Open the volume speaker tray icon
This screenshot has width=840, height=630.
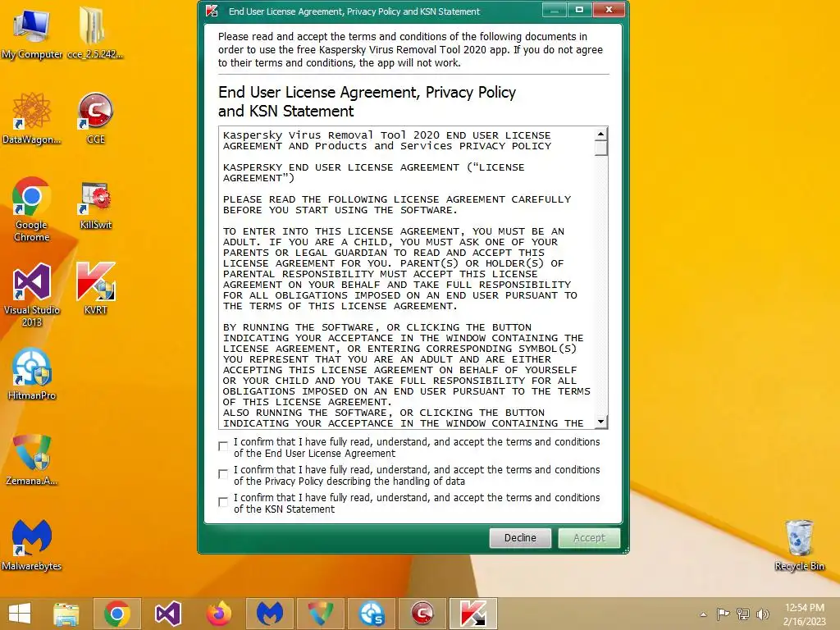tap(762, 614)
